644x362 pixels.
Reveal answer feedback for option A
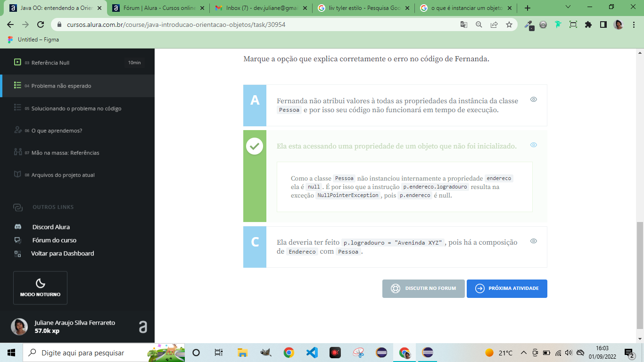tap(533, 99)
